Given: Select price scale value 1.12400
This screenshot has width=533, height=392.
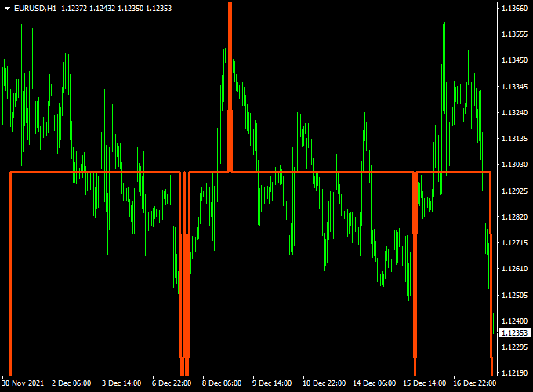Looking at the screenshot, I should click(x=514, y=321).
